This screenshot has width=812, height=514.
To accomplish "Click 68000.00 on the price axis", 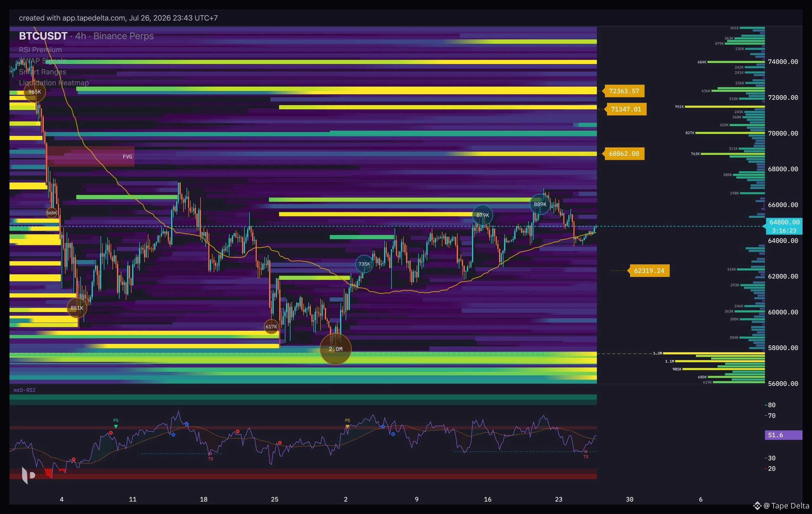I will [783, 169].
